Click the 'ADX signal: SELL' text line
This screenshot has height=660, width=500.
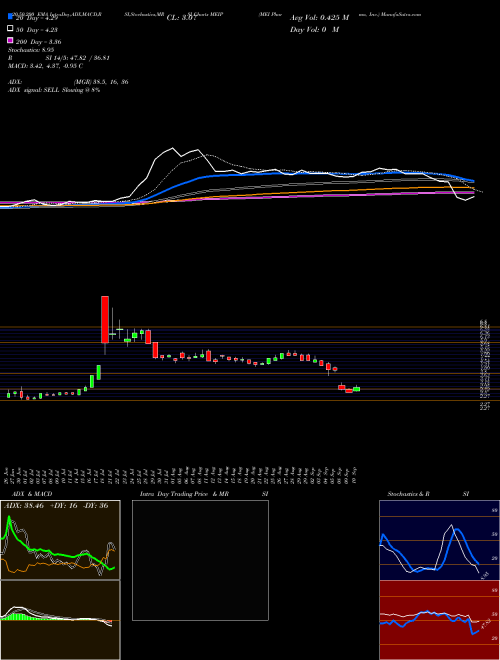point(54,90)
